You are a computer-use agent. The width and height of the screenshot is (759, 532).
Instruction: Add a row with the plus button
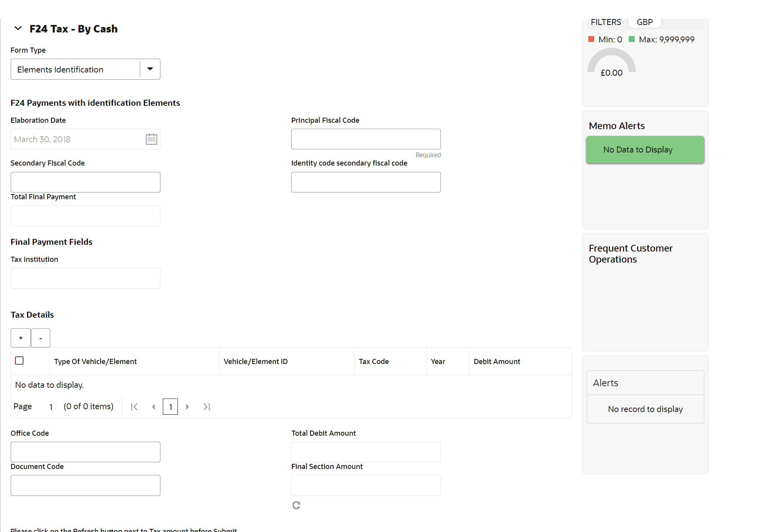pyautogui.click(x=21, y=338)
